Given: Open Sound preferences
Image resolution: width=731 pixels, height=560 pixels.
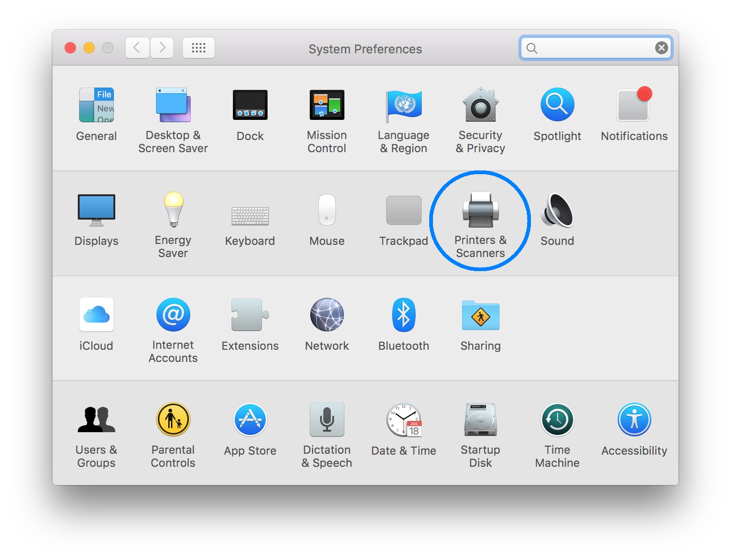Looking at the screenshot, I should tap(557, 220).
